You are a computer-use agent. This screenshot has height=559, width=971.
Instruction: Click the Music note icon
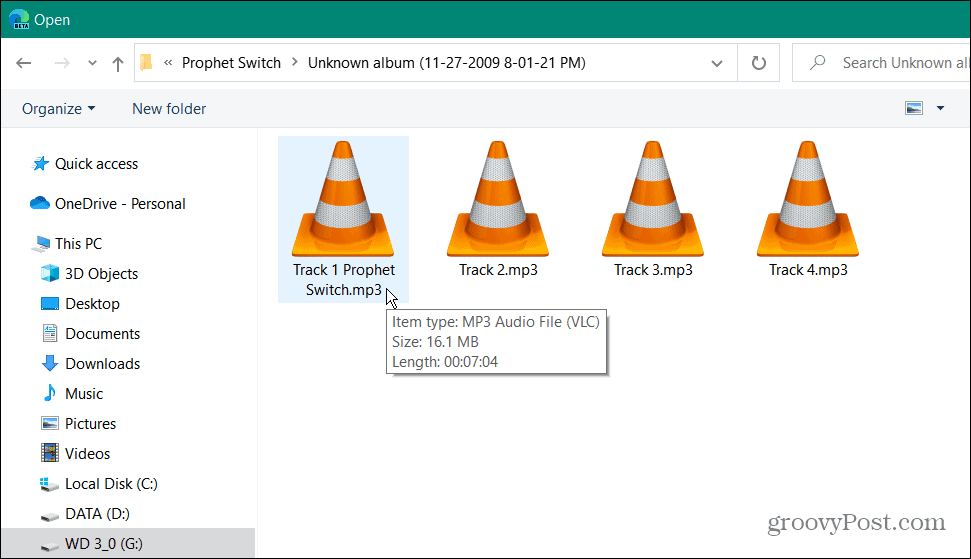50,393
